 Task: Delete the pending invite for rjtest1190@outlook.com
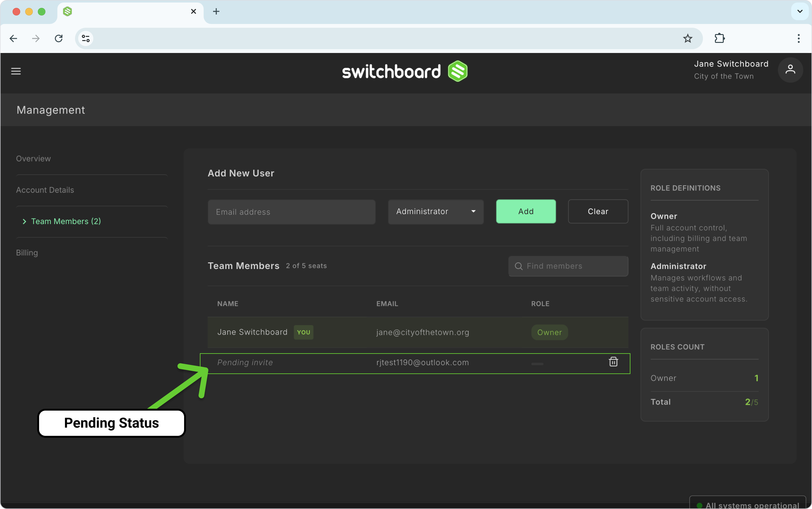point(613,362)
